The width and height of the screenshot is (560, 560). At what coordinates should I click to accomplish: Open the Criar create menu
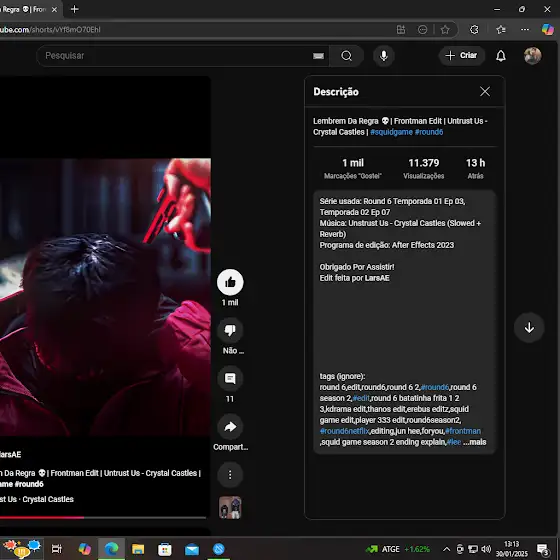pos(461,55)
